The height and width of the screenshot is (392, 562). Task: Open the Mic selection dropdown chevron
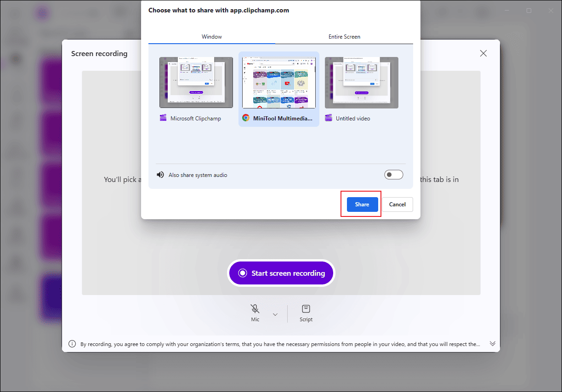[275, 313]
